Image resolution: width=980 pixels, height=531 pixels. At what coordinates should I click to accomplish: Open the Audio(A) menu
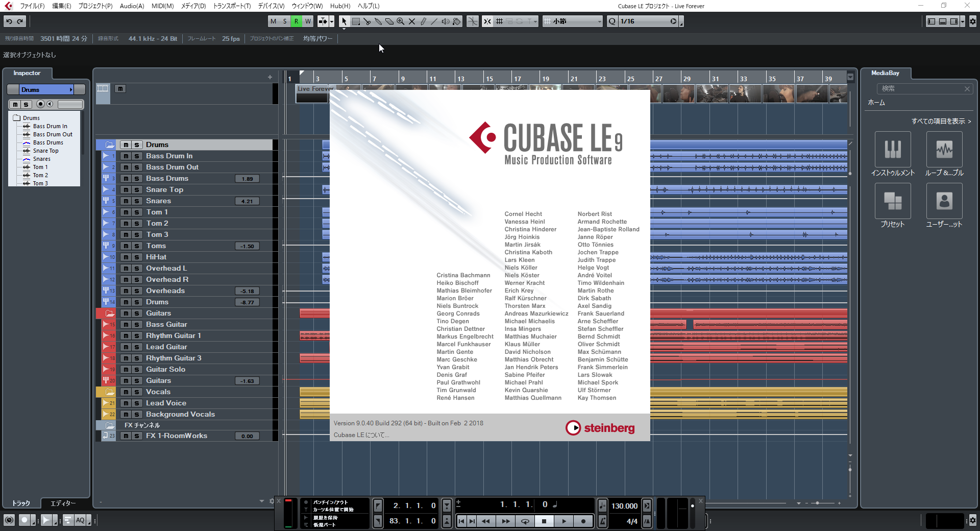(132, 6)
